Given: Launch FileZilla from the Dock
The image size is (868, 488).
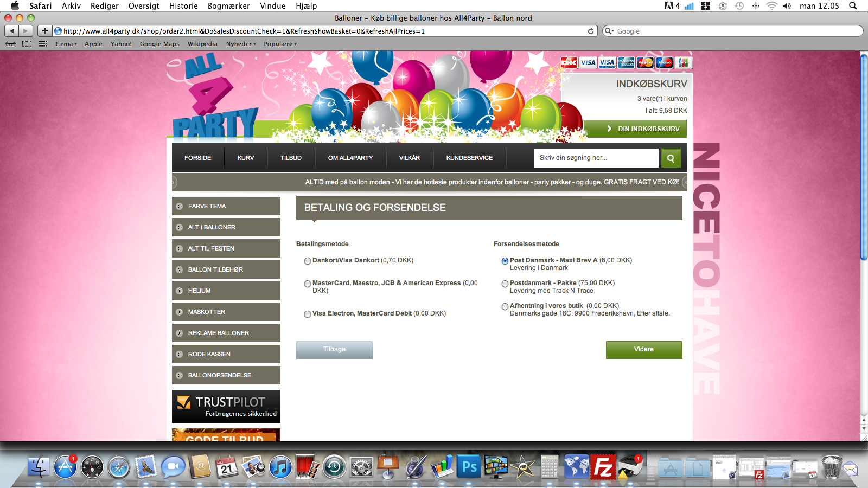Looking at the screenshot, I should [603, 467].
